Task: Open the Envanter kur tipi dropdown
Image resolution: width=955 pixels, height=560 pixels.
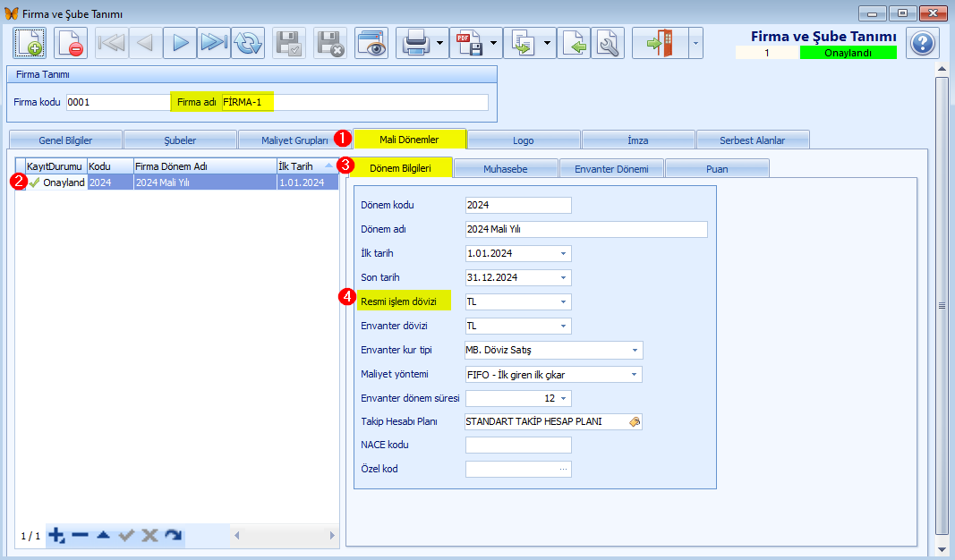Action: point(635,351)
